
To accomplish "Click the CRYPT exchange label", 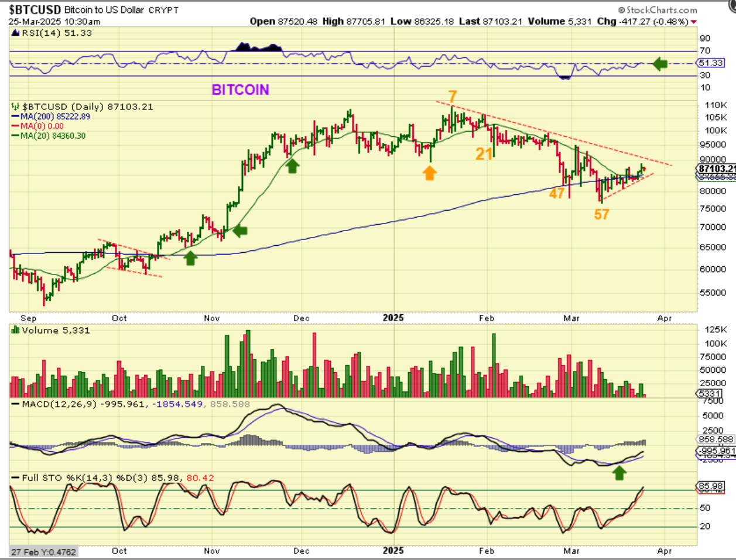I will (163, 10).
